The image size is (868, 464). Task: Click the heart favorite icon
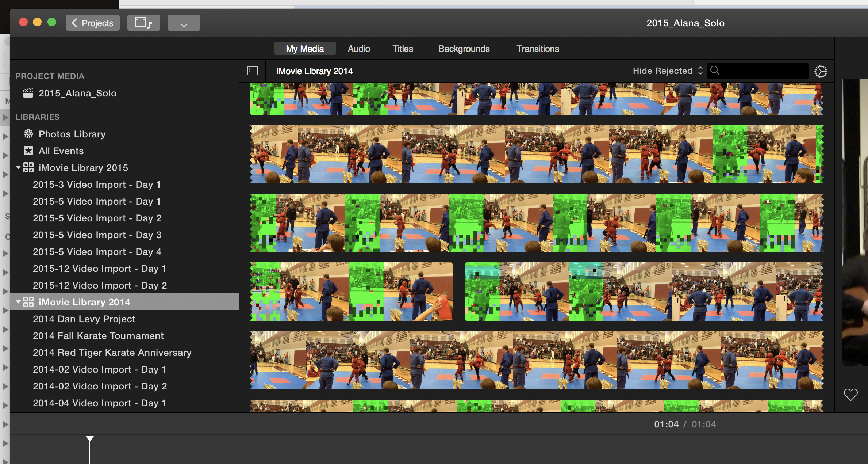(850, 395)
